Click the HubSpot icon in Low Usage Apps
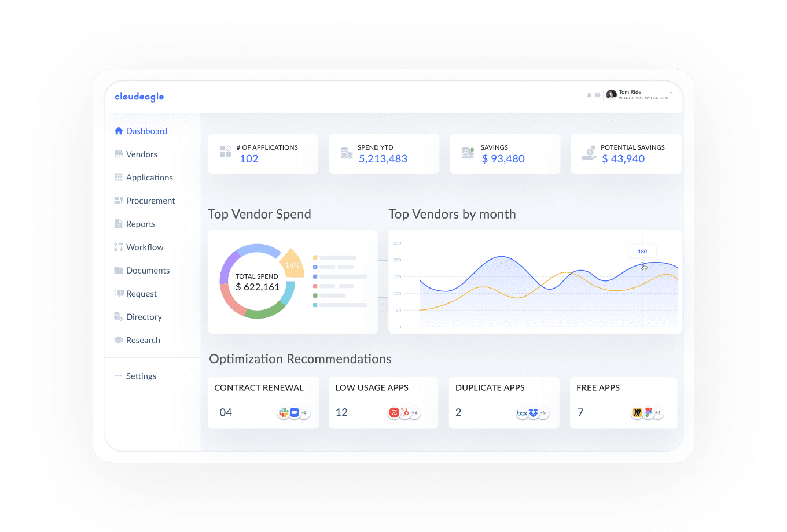Screen dimensions: 787x532 click(x=404, y=412)
